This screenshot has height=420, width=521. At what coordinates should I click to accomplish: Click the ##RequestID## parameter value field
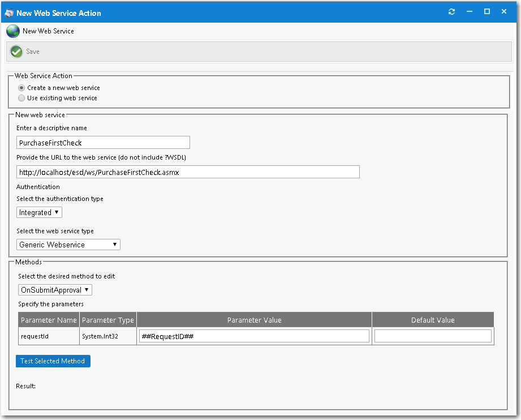(254, 336)
